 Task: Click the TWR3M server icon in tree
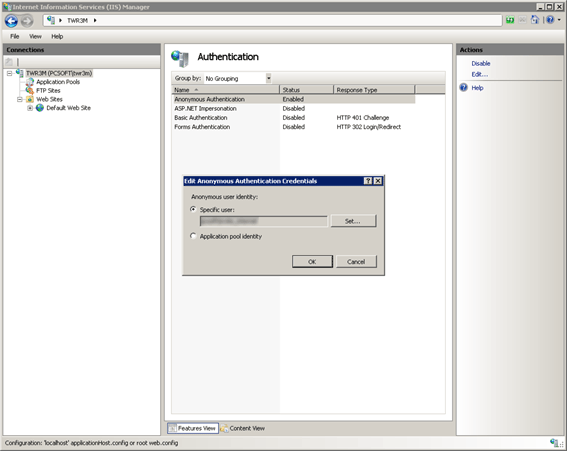click(20, 73)
